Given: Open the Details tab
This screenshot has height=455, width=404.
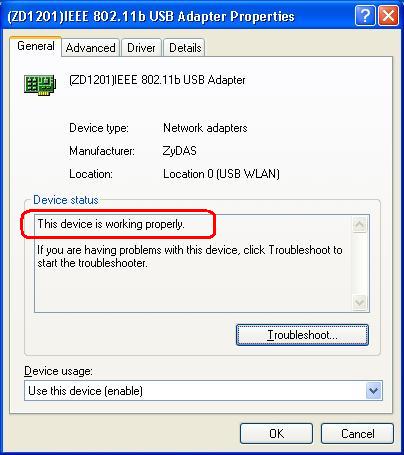Looking at the screenshot, I should coord(185,48).
